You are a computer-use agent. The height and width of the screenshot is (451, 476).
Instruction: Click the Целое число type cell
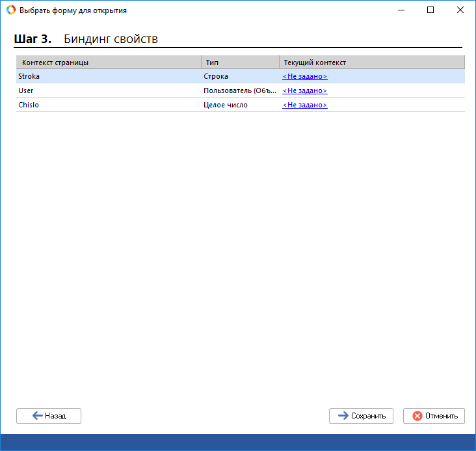tap(226, 105)
